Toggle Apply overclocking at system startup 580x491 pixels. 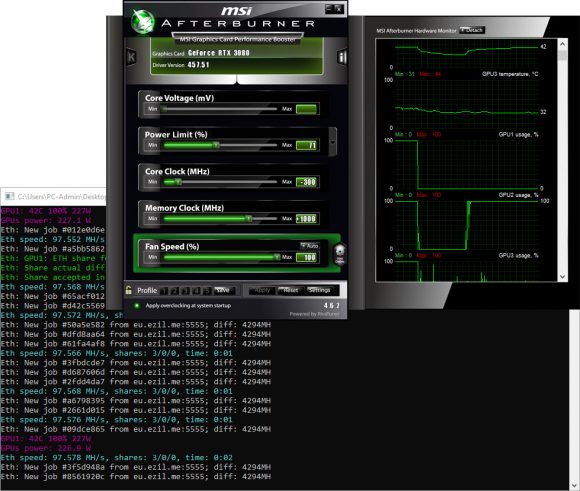tap(137, 306)
